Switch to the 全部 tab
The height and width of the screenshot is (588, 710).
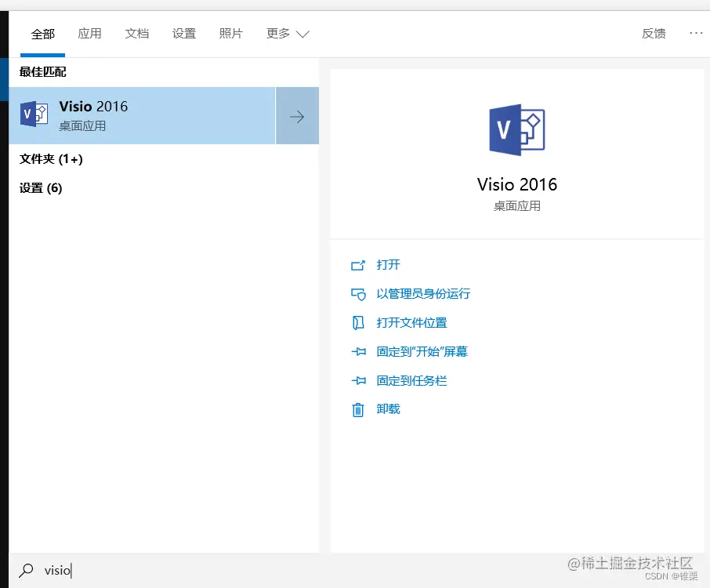tap(42, 34)
